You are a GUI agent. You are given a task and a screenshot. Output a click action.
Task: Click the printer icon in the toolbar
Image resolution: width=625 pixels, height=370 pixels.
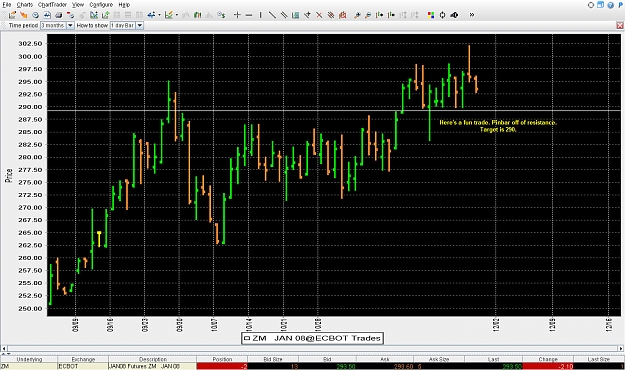pyautogui.click(x=59, y=15)
